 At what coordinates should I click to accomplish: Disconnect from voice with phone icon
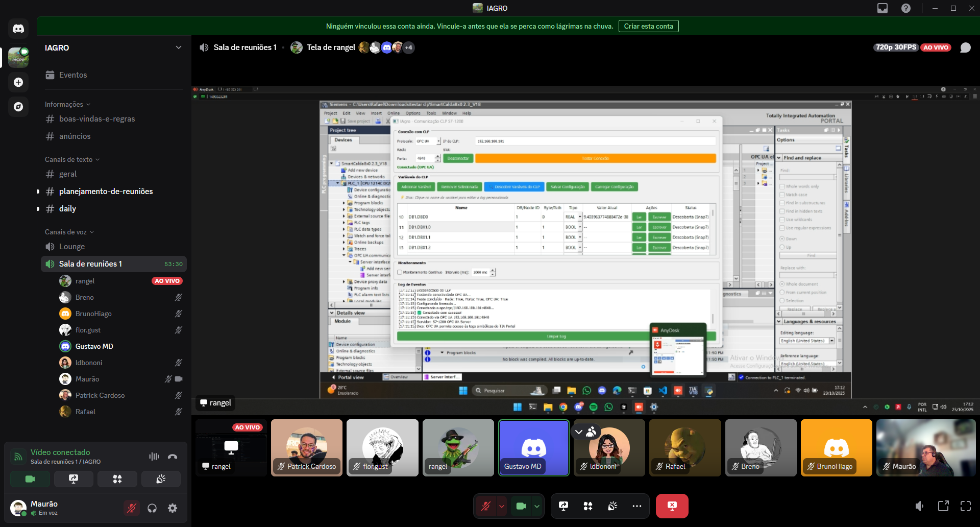tap(173, 457)
